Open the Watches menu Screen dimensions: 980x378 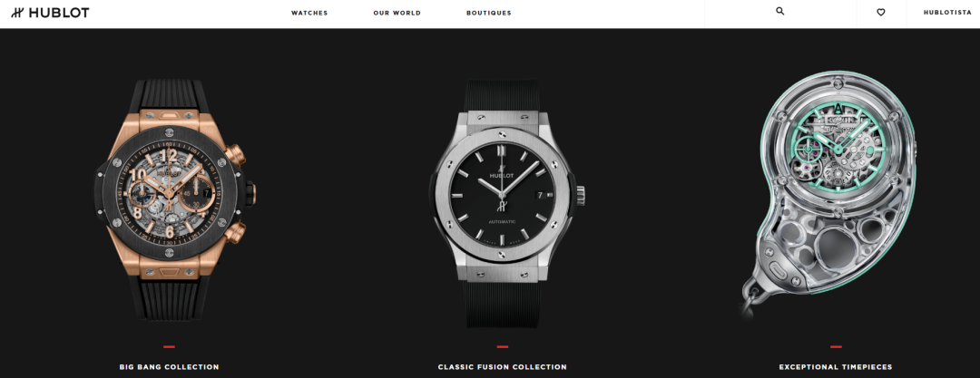[x=309, y=13]
